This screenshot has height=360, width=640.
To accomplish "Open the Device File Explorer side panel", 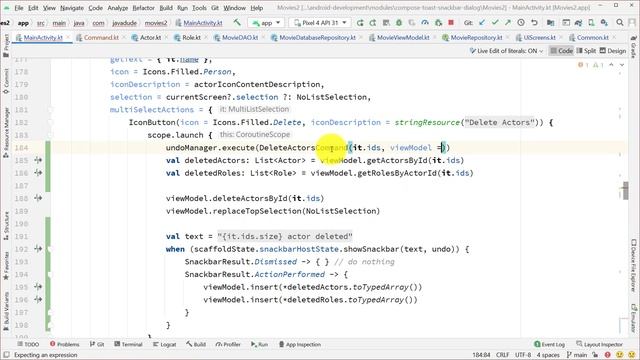I will coord(633,265).
